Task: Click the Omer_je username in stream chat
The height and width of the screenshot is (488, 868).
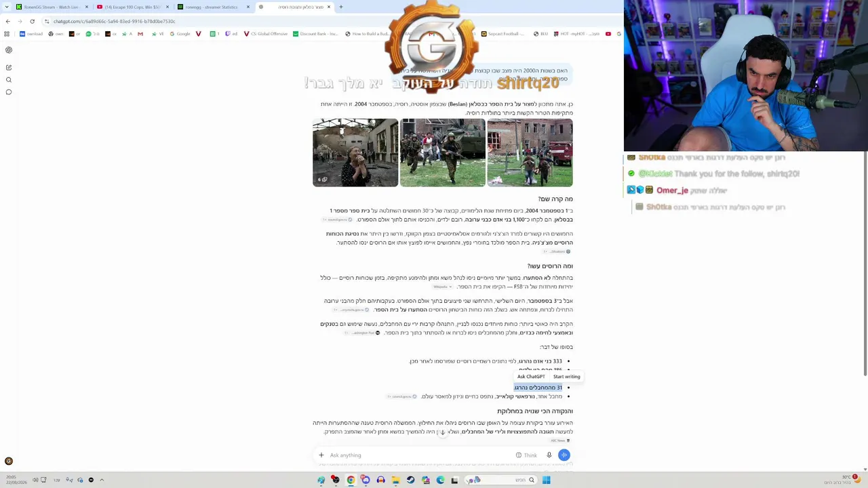Action: (x=672, y=190)
